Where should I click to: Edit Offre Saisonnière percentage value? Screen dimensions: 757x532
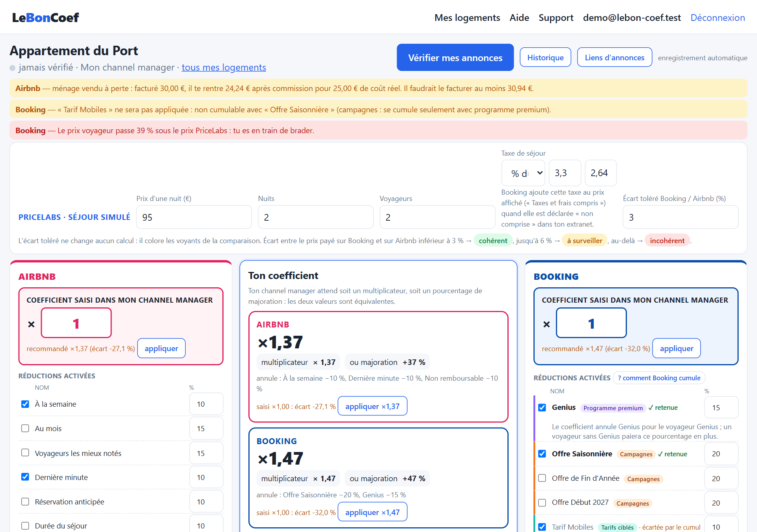pyautogui.click(x=721, y=454)
